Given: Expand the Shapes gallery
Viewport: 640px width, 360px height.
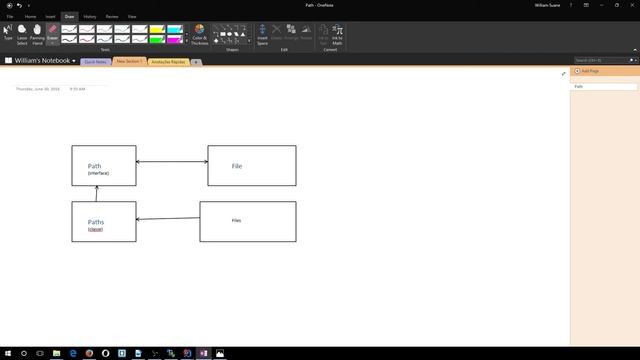Looking at the screenshot, I should point(249,41).
